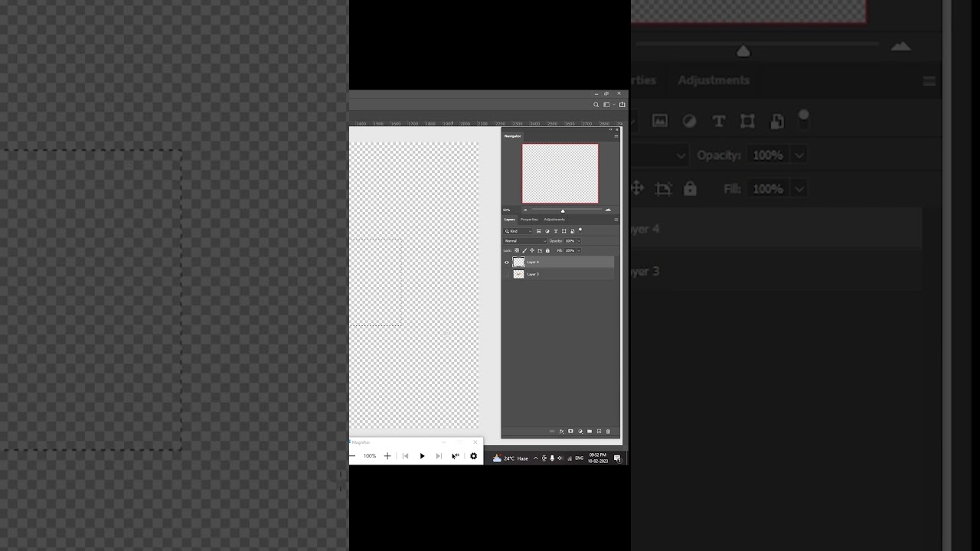Click the Navigator zoom out button
The height and width of the screenshot is (551, 980).
525,210
